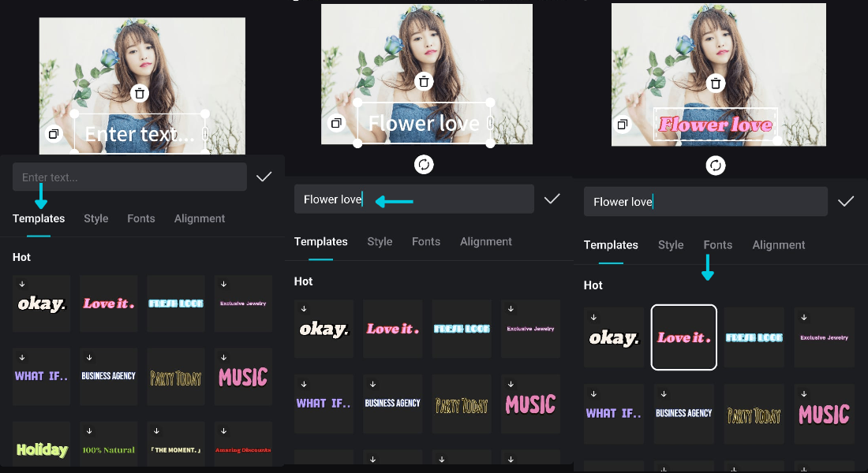Pick the 'Fresh Look' template in left panel

pos(176,304)
